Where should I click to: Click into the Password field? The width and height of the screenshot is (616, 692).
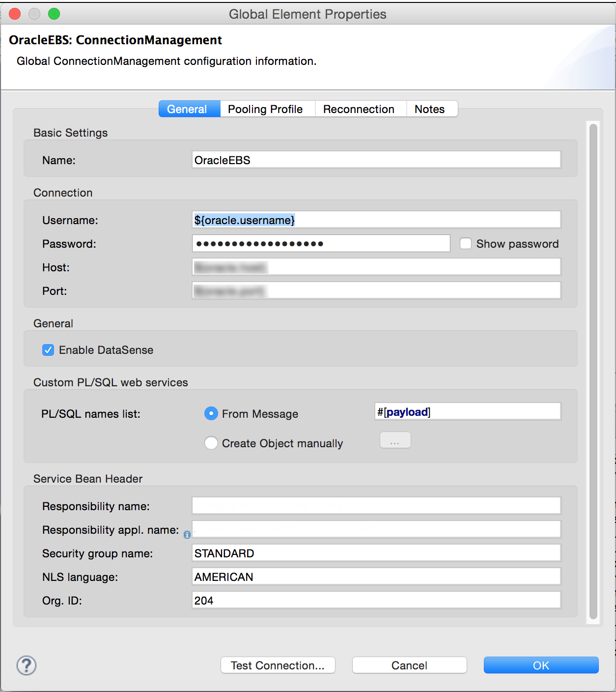click(x=321, y=244)
